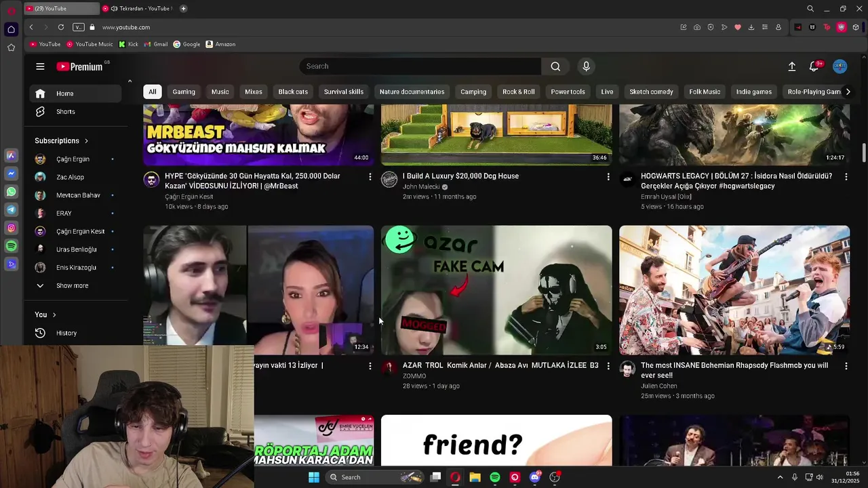Open the YouTube upload/create icon
Image resolution: width=868 pixels, height=488 pixels.
click(791, 66)
